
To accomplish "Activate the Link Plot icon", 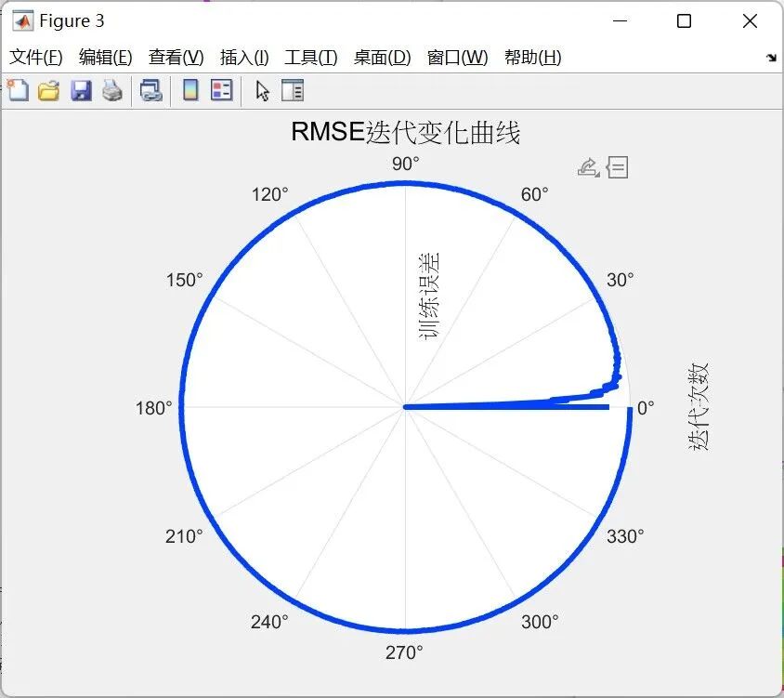I will point(152,90).
